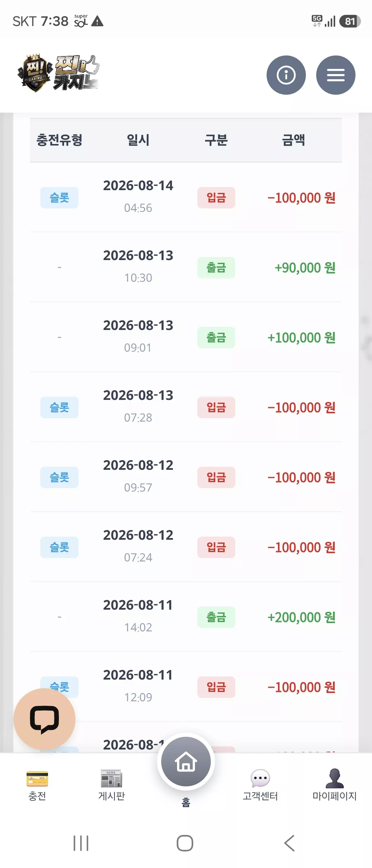The image size is (372, 868).
Task: Go to home via center house icon
Action: point(186,762)
